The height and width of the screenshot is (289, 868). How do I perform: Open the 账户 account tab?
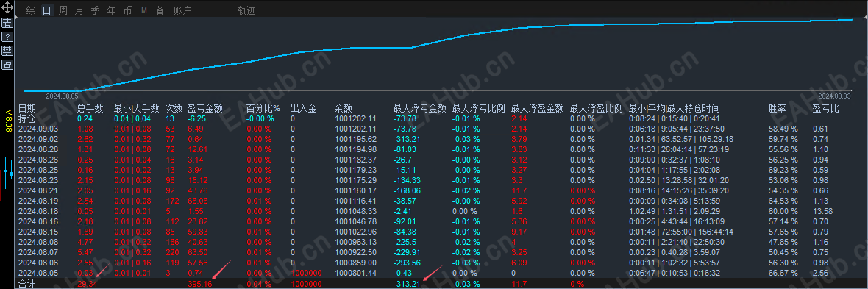(x=182, y=10)
